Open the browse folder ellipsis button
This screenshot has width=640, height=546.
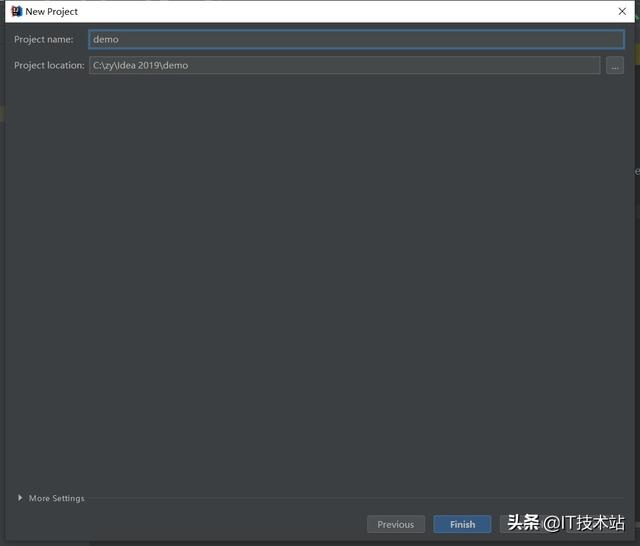click(615, 65)
